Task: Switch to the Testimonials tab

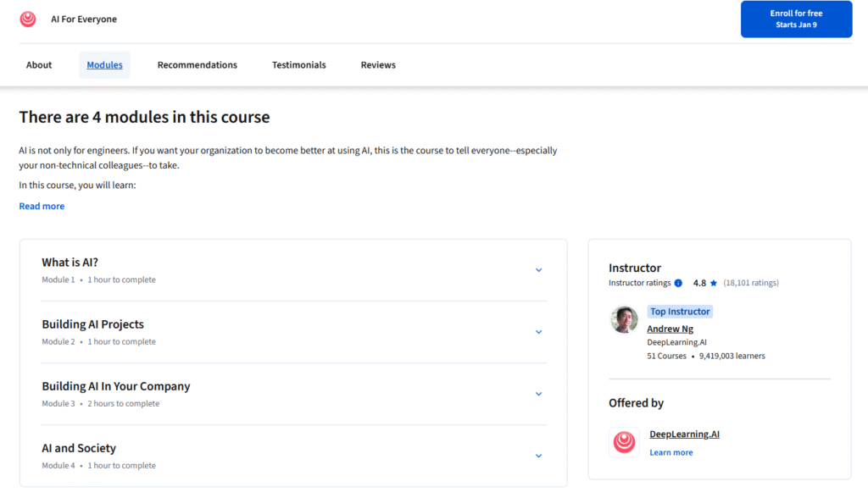Action: pyautogui.click(x=298, y=65)
